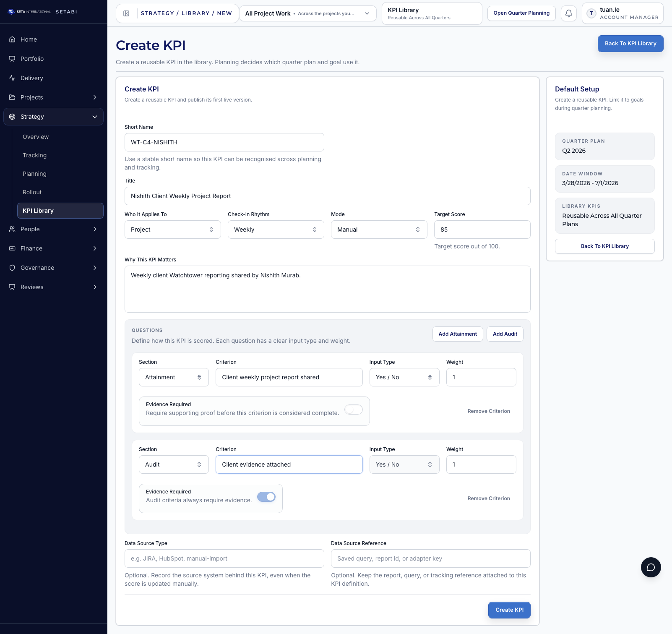Select the People icon in the sidebar
This screenshot has height=634, width=672.
point(12,229)
